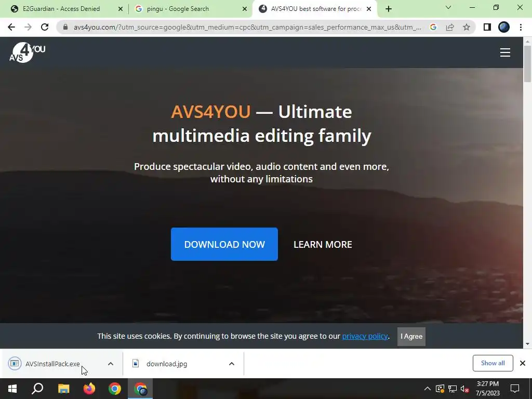Screen dimensions: 532x399
Task: Open a new browser tab
Action: [389, 9]
